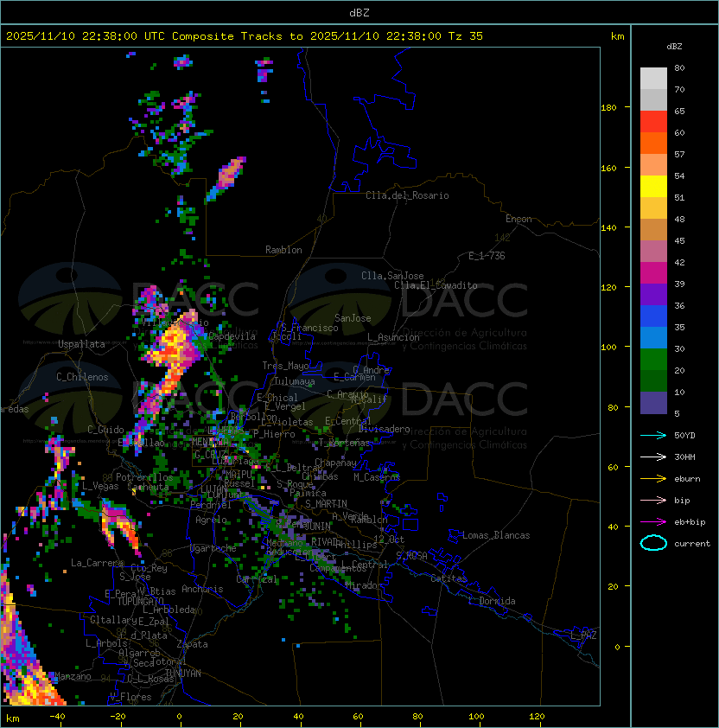Viewport: 719px width, 728px height.
Task: Select the pink bip arrow legend icon
Action: [653, 500]
